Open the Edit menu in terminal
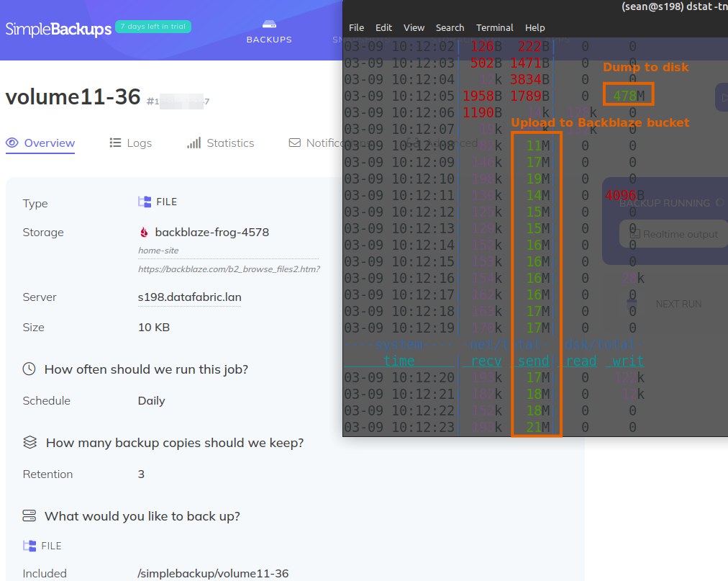Viewport: 728px width, 581px height. [x=383, y=28]
